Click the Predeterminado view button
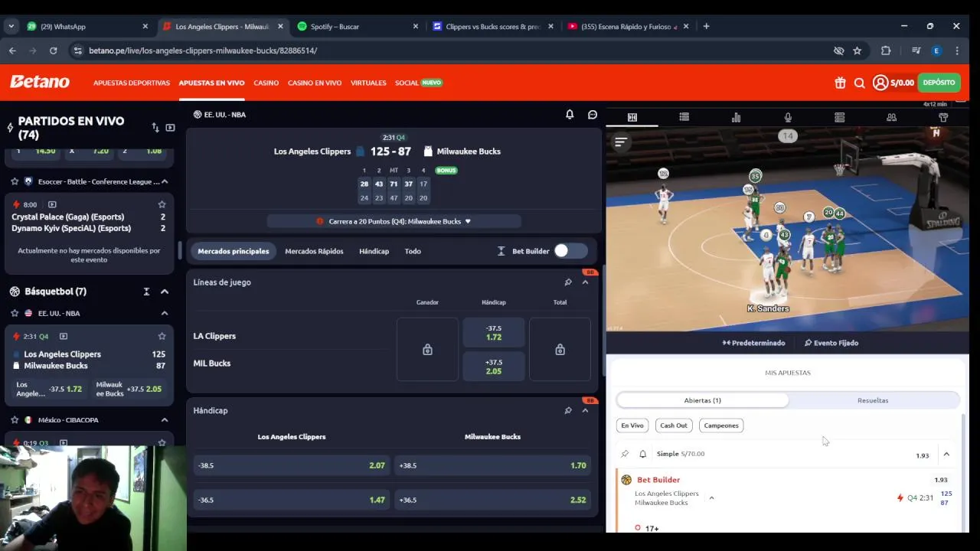Screen dimensions: 980x551 point(753,343)
